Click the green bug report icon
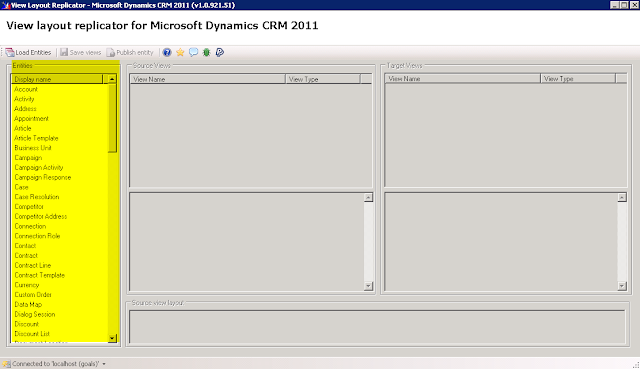Image resolution: width=640 pixels, height=369 pixels. click(x=207, y=52)
